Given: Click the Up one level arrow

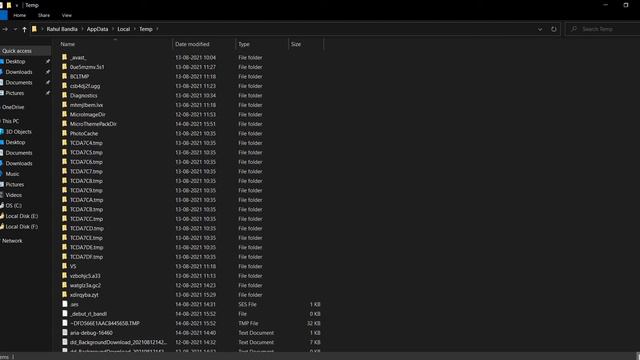Looking at the screenshot, I should pyautogui.click(x=24, y=29).
